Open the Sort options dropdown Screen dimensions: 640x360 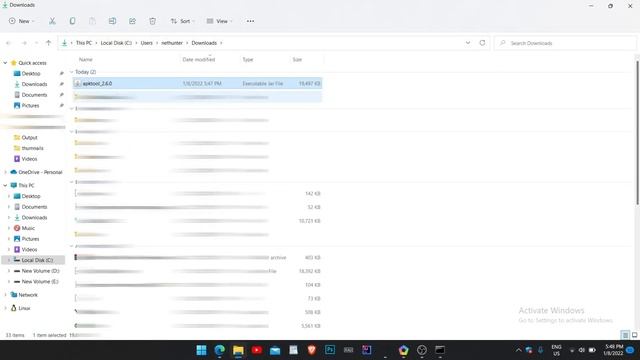coord(182,21)
